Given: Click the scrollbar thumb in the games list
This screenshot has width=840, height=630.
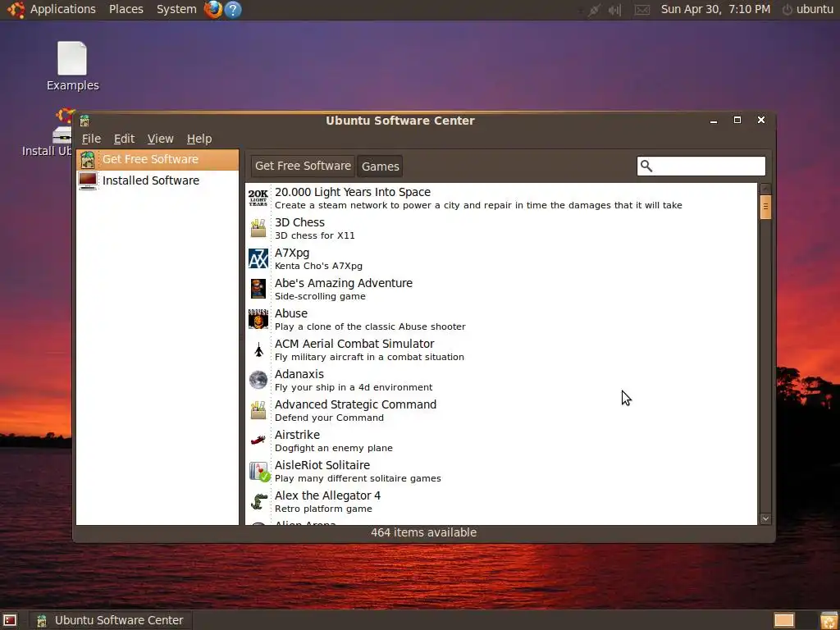Looking at the screenshot, I should [765, 207].
